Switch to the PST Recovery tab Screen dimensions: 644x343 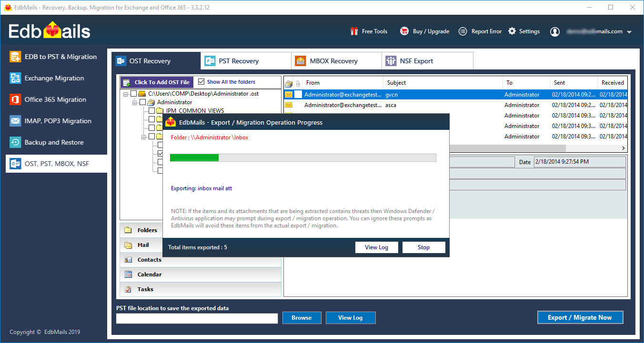click(x=246, y=61)
